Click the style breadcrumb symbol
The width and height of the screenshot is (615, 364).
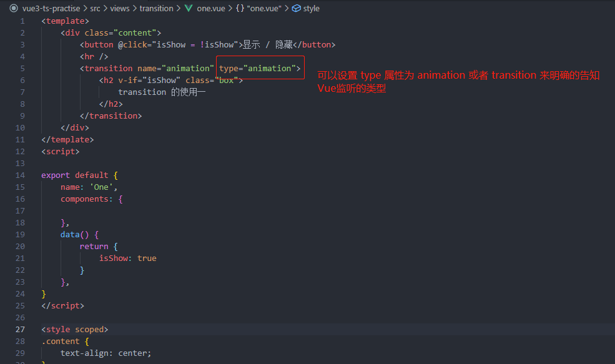[x=312, y=8]
